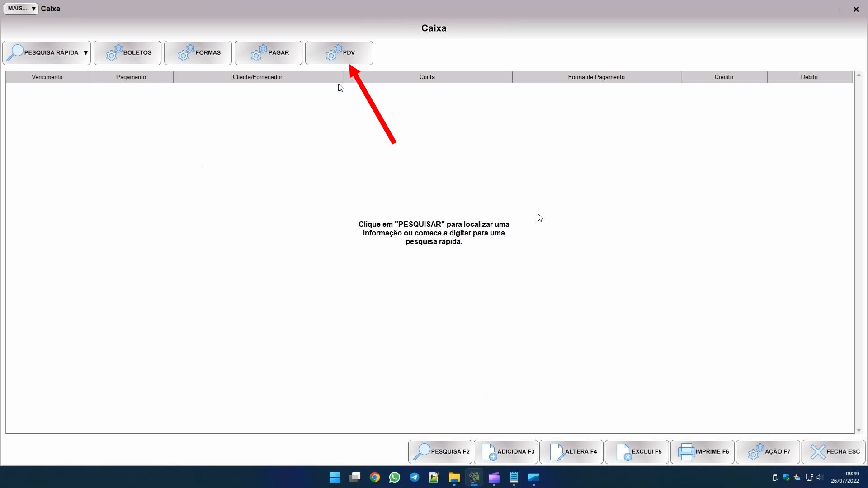Viewport: 868px width, 488px height.
Task: Click Cliente/Fornecedor column header
Action: tap(258, 77)
